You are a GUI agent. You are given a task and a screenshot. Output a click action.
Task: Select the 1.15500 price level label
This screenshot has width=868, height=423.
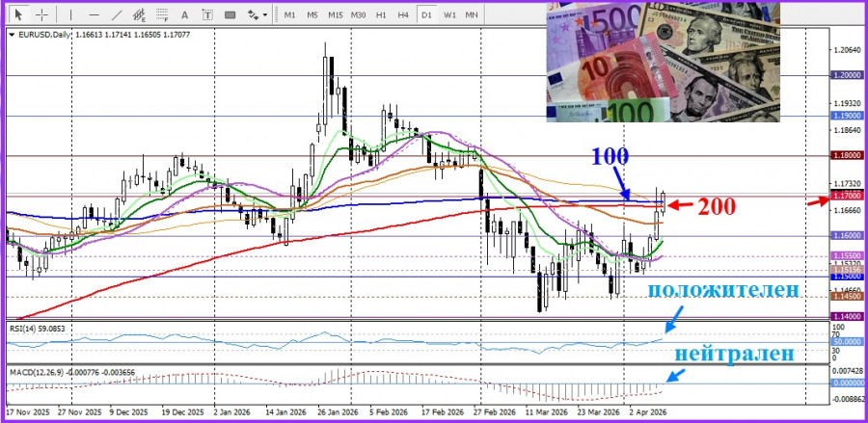coord(847,256)
